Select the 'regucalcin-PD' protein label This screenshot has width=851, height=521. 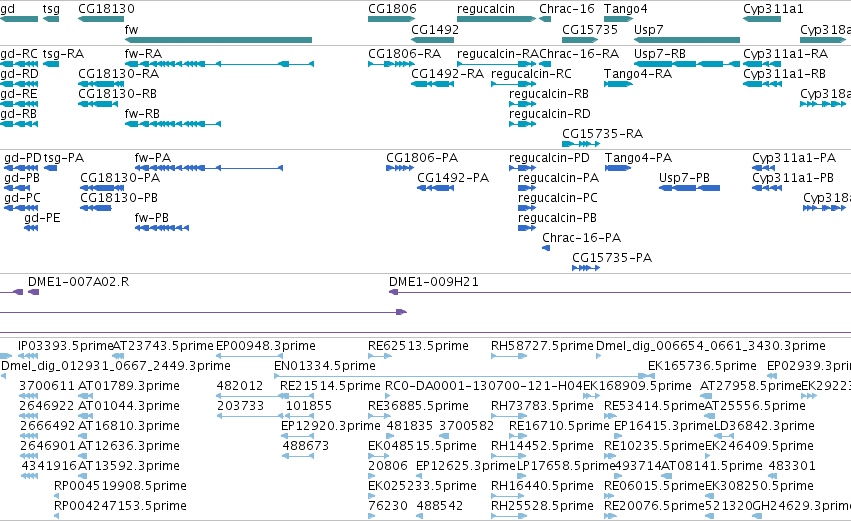[549, 158]
